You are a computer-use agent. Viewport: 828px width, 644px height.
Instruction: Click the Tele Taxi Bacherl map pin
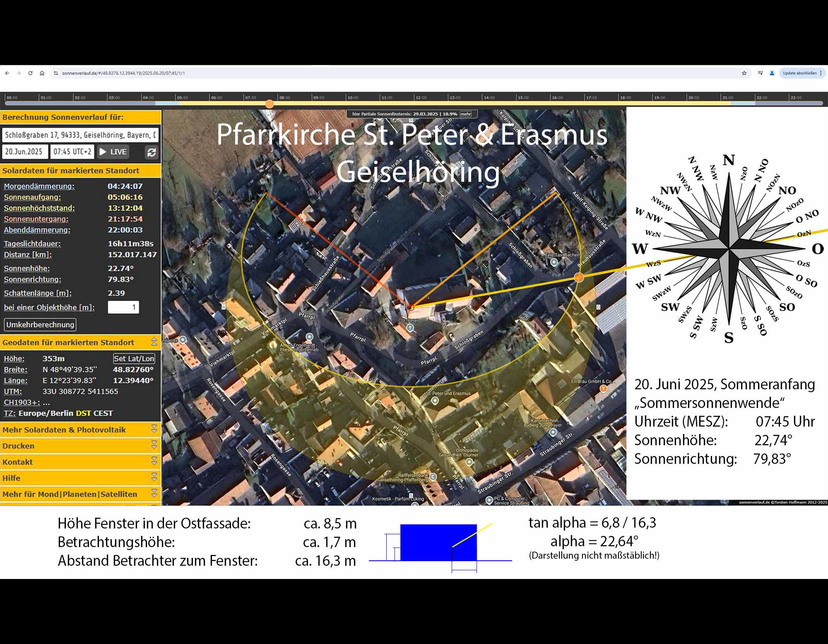pos(554,262)
